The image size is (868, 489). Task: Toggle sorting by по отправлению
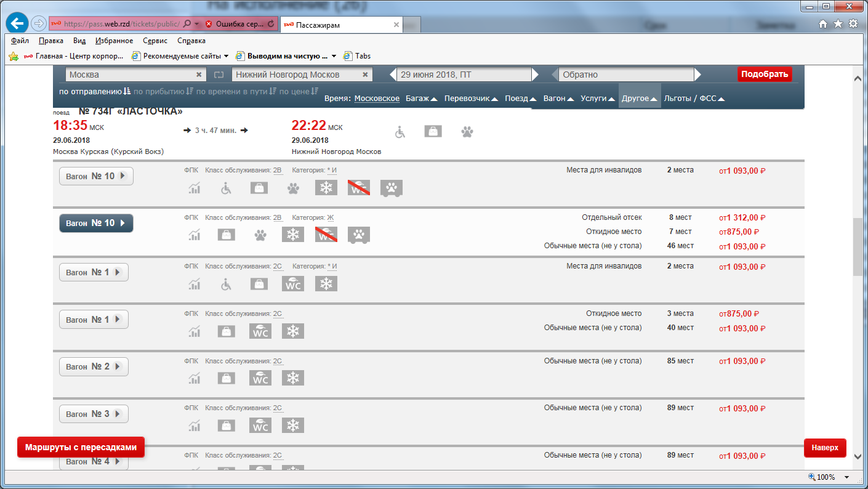95,92
